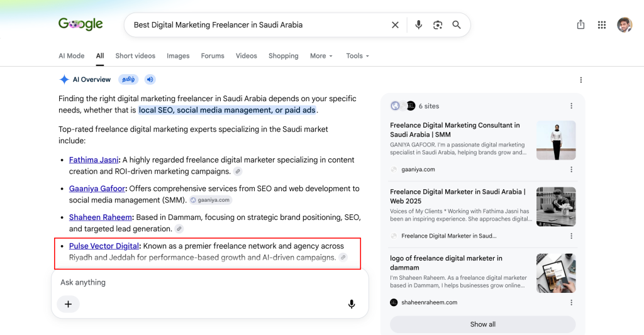Screen dimensions: 644x335
Task: Open options menu for gaaniya.com result
Action: [x=571, y=170]
